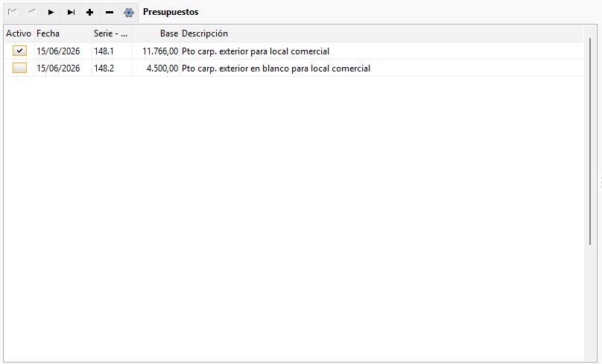The width and height of the screenshot is (602, 364).
Task: Click the vertical scrollbar of the list
Action: click(x=590, y=141)
